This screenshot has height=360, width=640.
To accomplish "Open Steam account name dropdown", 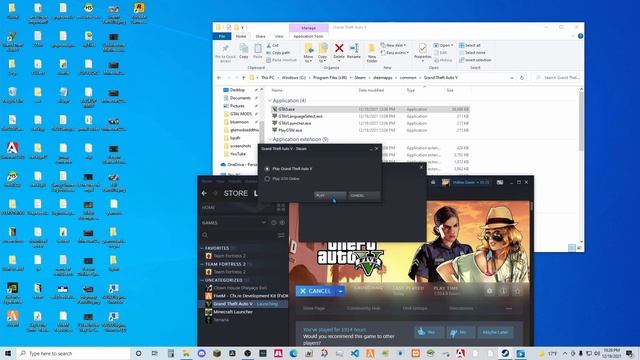I will (471, 182).
